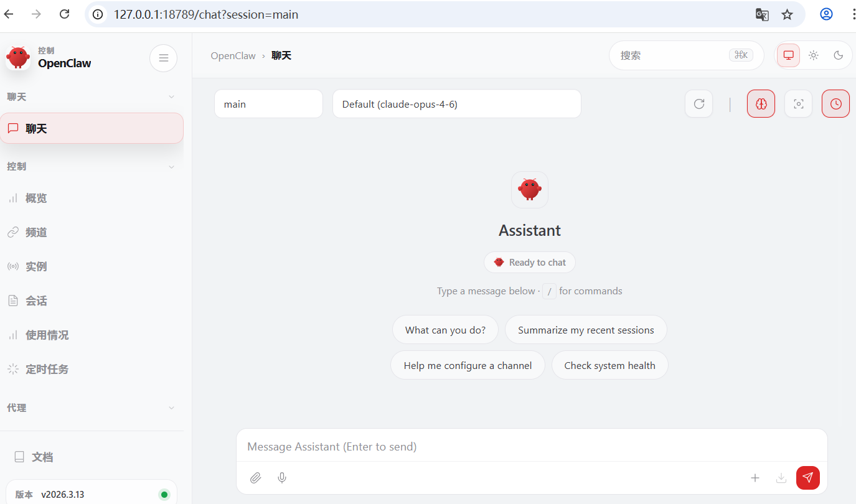
Task: Click the OpenClaw breadcrumb link
Action: [x=233, y=55]
